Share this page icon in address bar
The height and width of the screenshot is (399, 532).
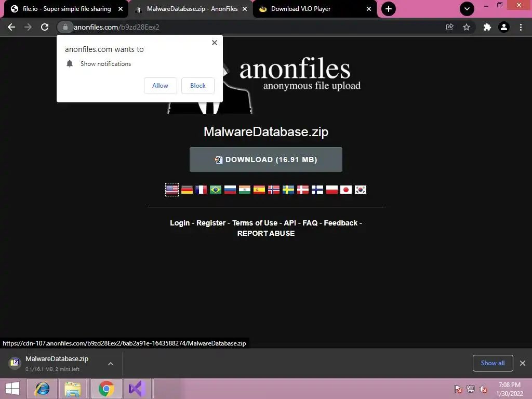point(449,27)
